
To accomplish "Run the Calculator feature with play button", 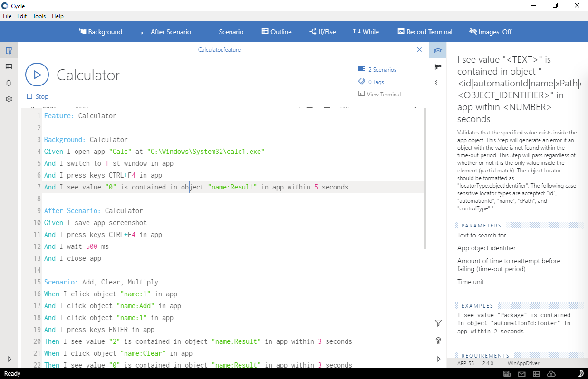I will tap(37, 75).
